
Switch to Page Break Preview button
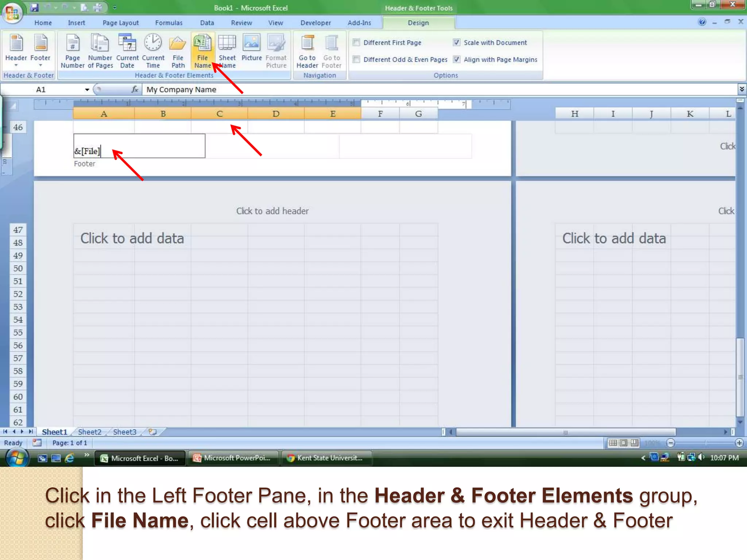point(635,443)
